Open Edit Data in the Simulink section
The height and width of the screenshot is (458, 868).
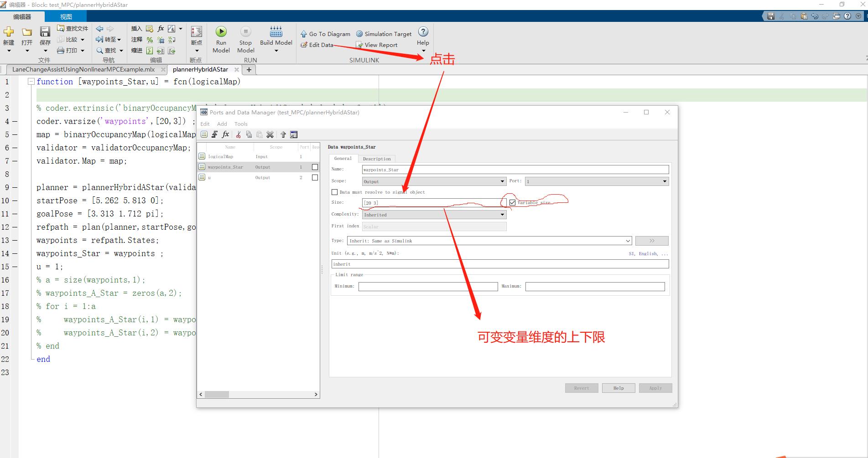point(320,45)
